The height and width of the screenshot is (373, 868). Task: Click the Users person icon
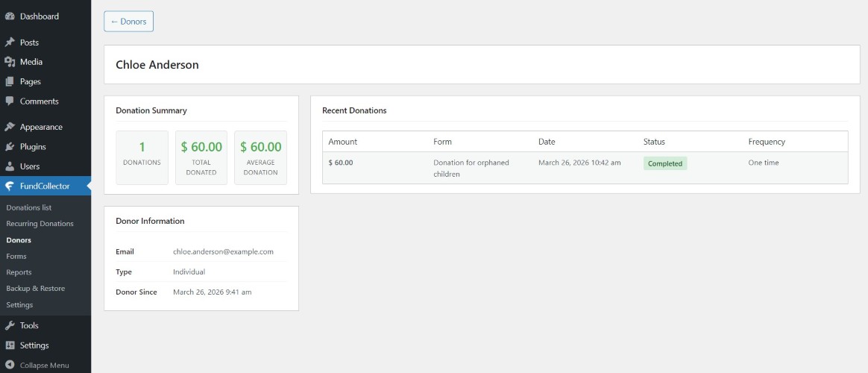(x=10, y=166)
